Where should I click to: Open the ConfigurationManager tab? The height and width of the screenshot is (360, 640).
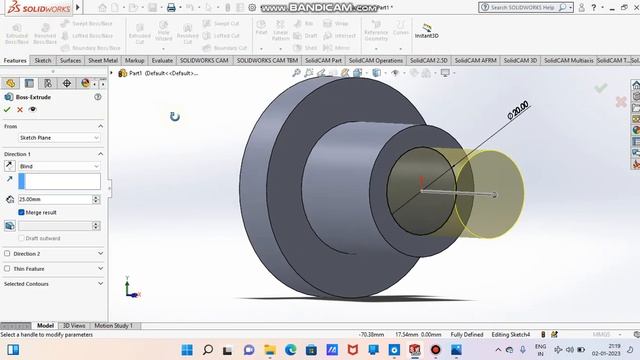click(x=48, y=83)
